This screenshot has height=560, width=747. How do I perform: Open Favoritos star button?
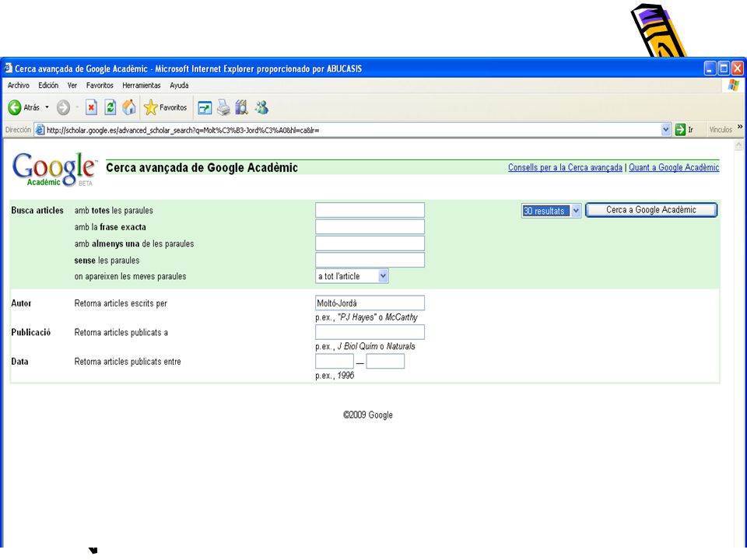pos(165,107)
